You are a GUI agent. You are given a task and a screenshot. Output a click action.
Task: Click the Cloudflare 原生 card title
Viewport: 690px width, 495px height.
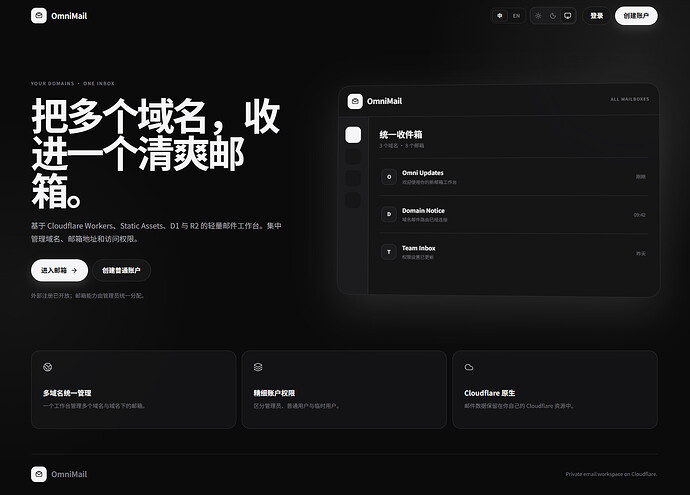(x=489, y=393)
